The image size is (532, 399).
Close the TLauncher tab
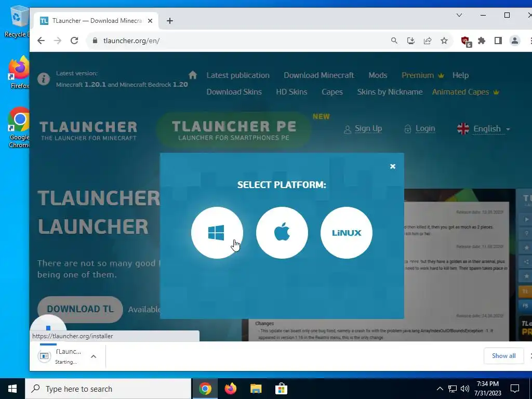coord(150,21)
